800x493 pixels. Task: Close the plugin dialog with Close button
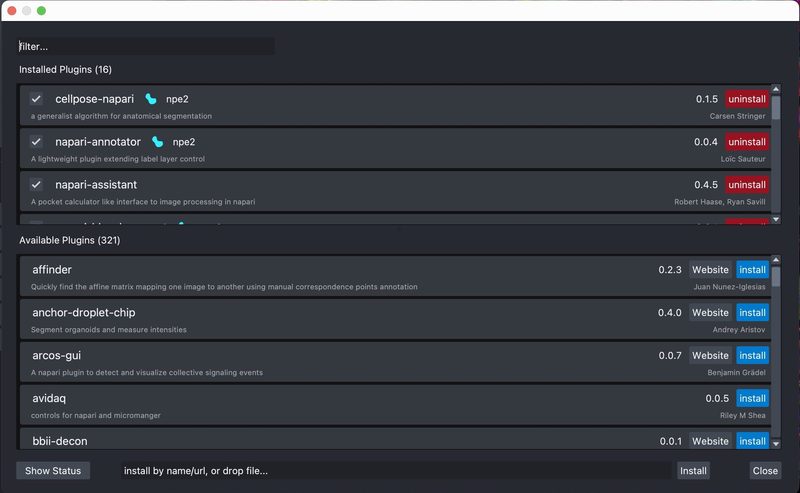(765, 471)
